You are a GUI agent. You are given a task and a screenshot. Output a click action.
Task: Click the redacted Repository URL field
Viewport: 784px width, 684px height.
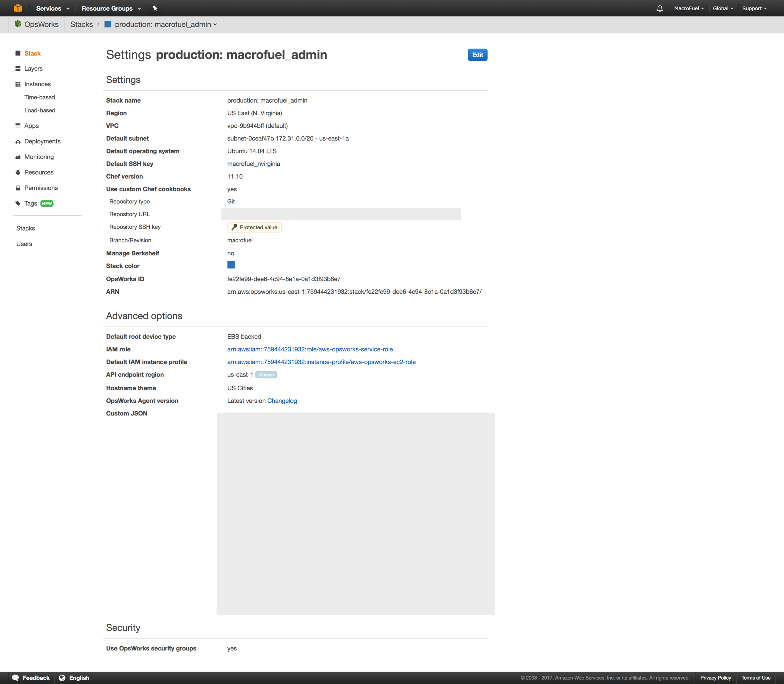click(x=341, y=214)
